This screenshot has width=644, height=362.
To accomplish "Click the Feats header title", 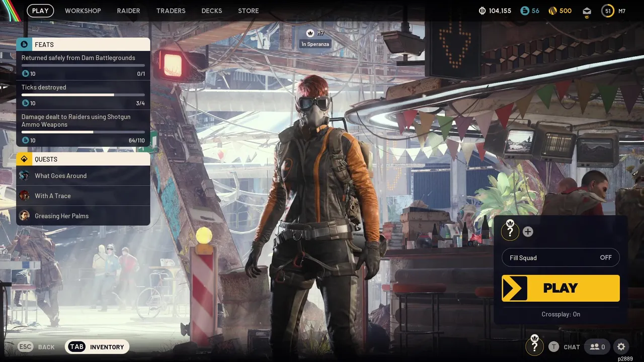I will [44, 45].
